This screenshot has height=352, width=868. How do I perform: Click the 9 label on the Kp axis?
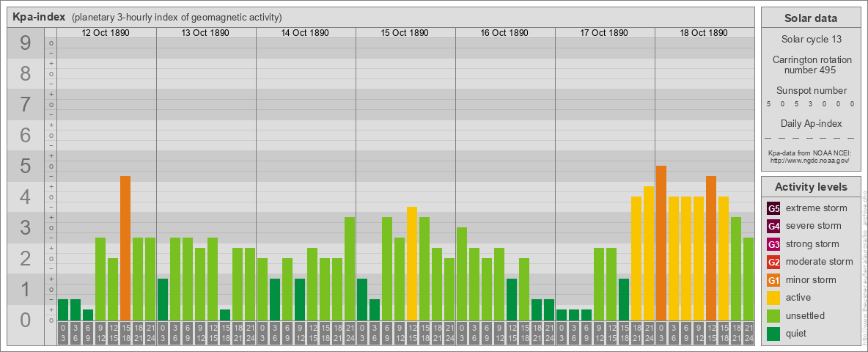click(x=26, y=44)
